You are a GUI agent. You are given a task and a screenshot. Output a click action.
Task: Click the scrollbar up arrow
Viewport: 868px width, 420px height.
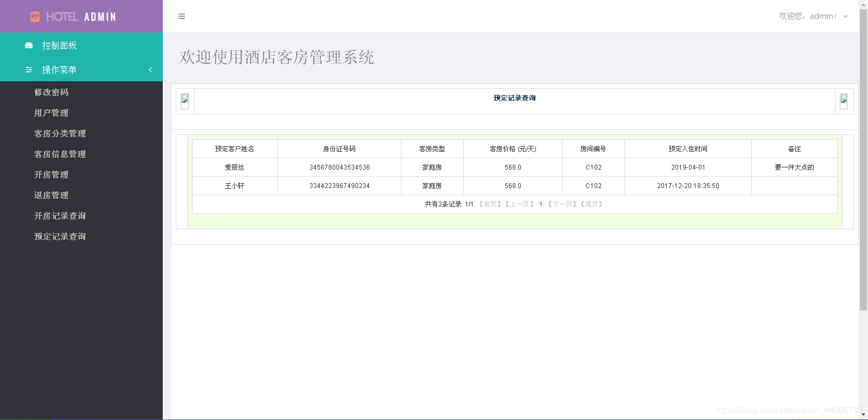[864, 4]
